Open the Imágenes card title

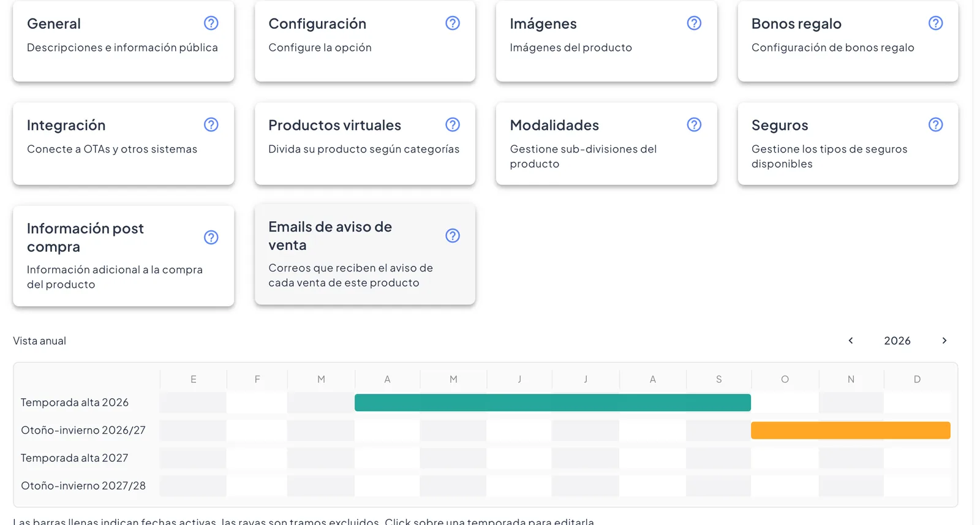(x=543, y=24)
